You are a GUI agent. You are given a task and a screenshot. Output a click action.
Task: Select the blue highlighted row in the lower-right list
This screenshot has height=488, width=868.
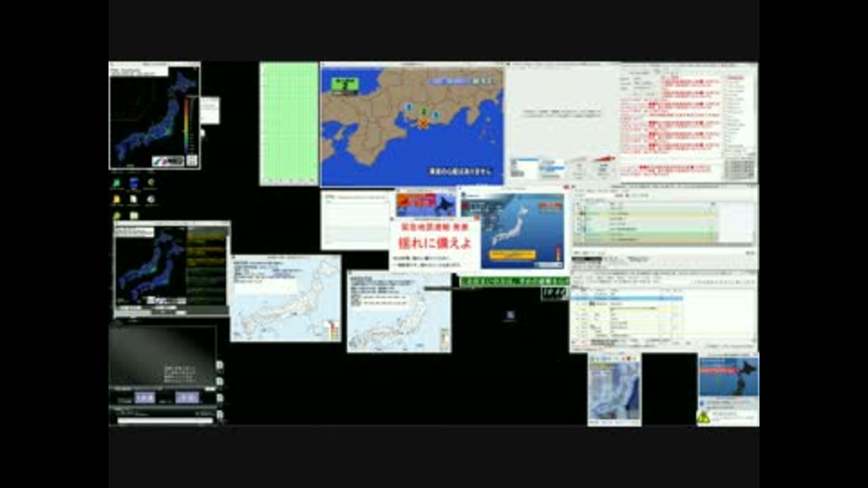tap(627, 298)
